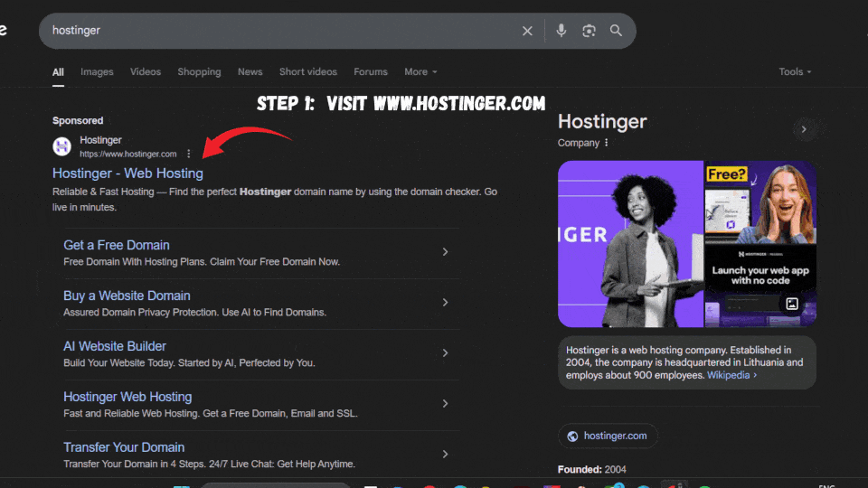Viewport: 868px width, 488px height.
Task: Run search with the magnifying glass icon
Action: (x=616, y=31)
